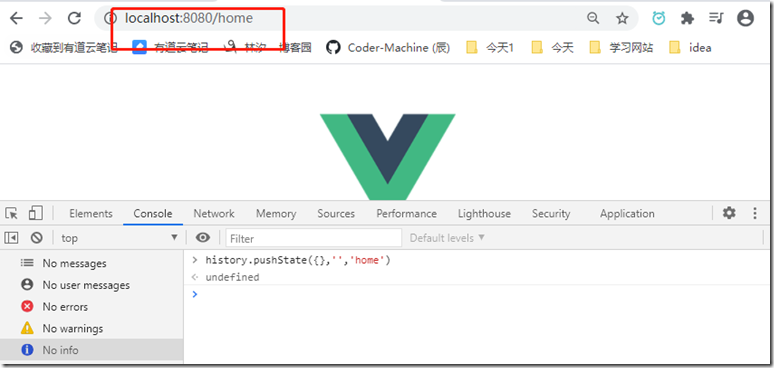Switch to the Elements tab
Viewport: 774px width, 368px height.
(x=91, y=214)
